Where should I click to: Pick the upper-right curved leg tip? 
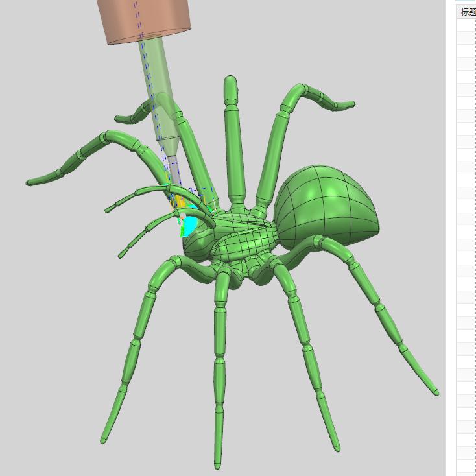click(351, 103)
